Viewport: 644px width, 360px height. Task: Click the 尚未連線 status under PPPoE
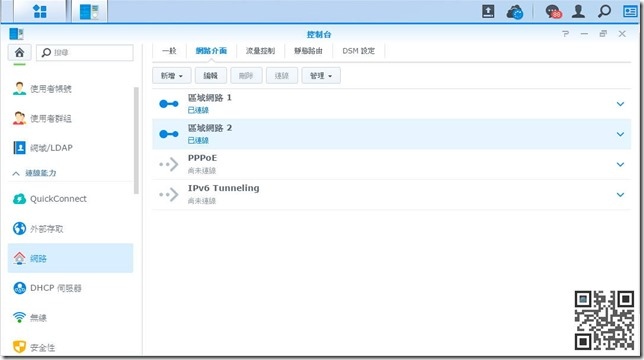(202, 170)
